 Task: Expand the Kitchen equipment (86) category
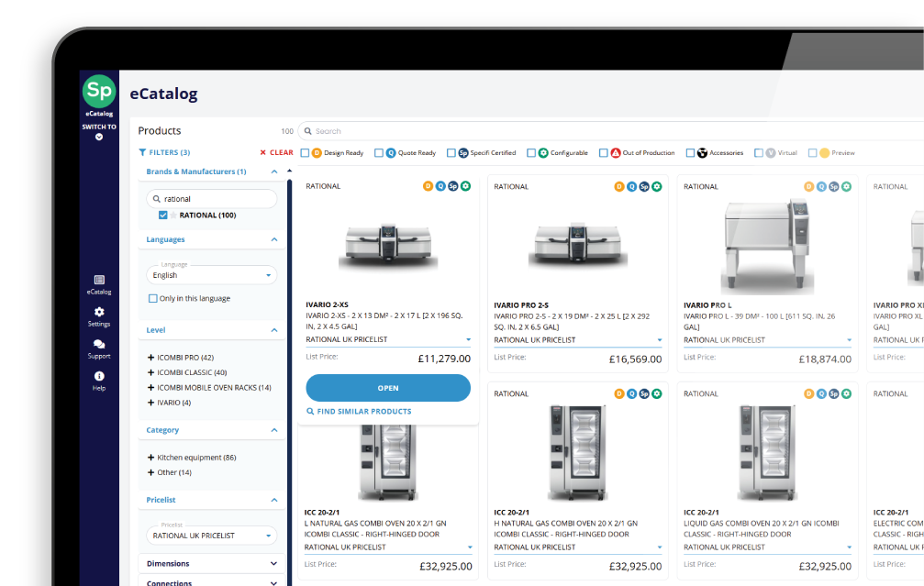coord(150,458)
